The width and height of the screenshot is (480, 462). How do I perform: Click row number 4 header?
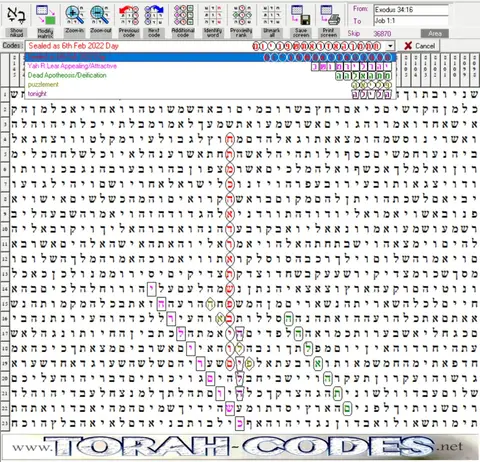5,139
